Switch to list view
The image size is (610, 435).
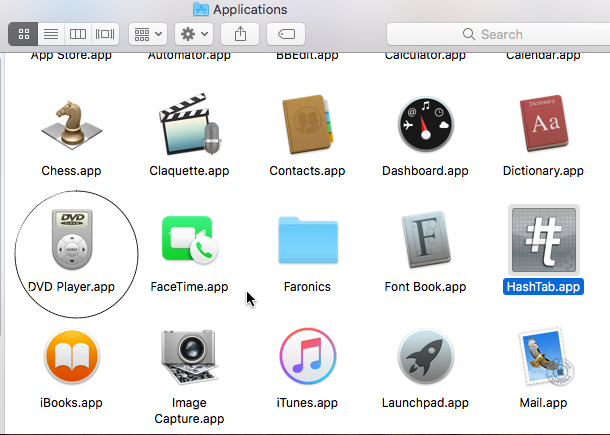pos(51,34)
